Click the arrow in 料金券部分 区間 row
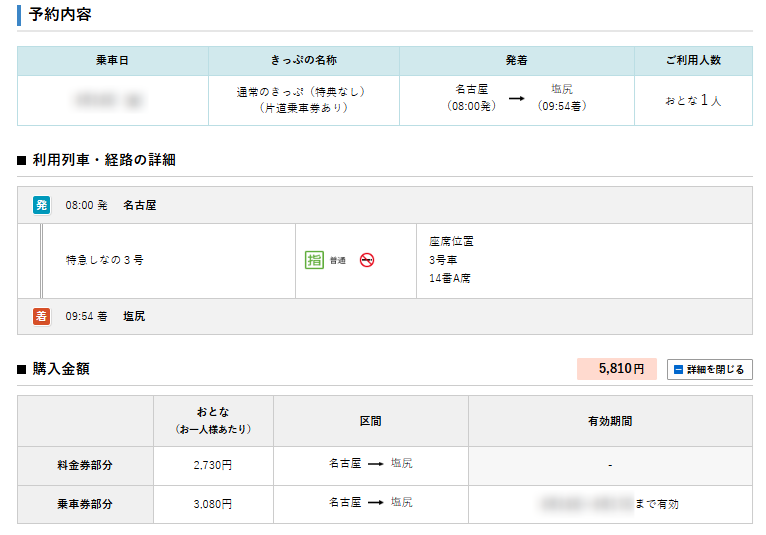 (x=375, y=465)
